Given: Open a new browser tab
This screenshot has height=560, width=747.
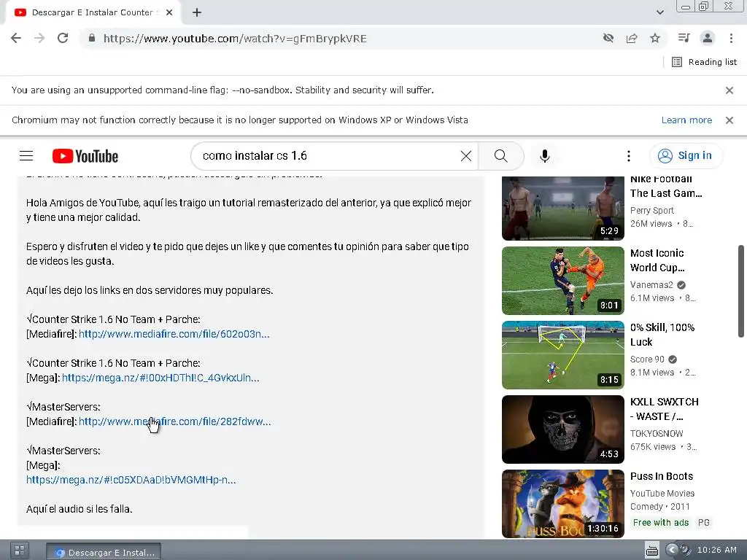Looking at the screenshot, I should coord(197,12).
